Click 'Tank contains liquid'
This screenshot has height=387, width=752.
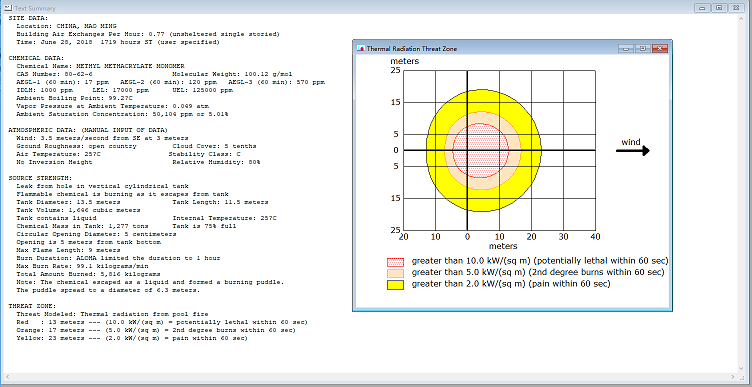click(x=56, y=218)
